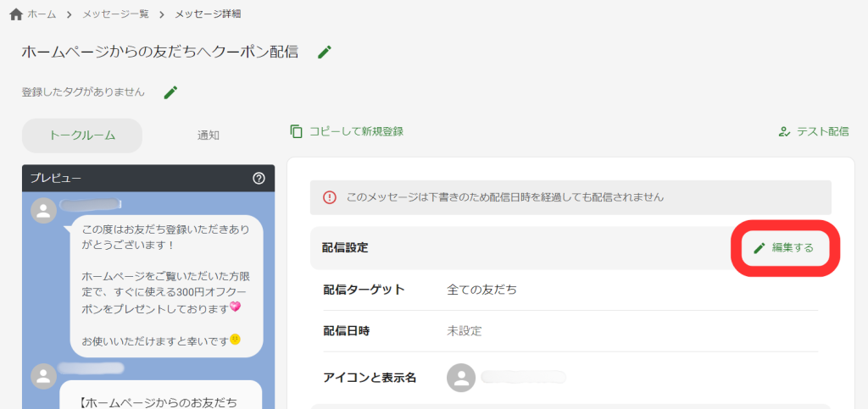
Task: Click the warning icon in draft notice
Action: point(330,196)
